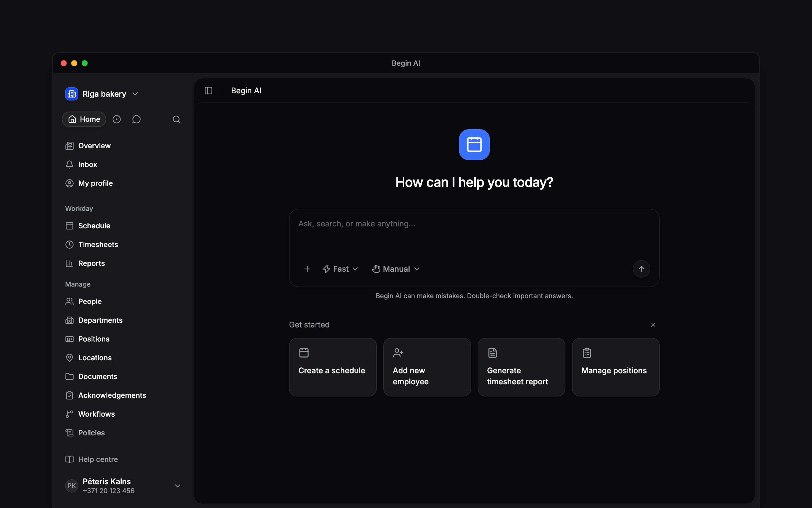
Task: Dismiss the Get started section
Action: tap(653, 325)
